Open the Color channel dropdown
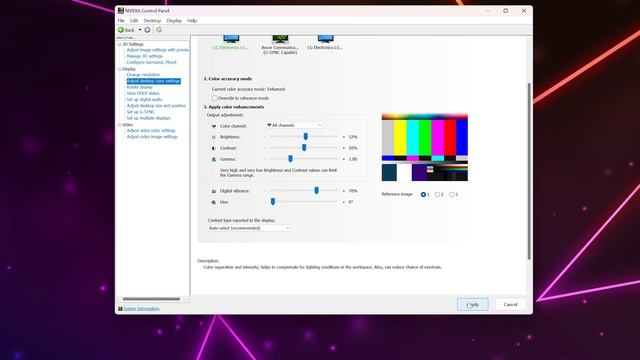 294,125
